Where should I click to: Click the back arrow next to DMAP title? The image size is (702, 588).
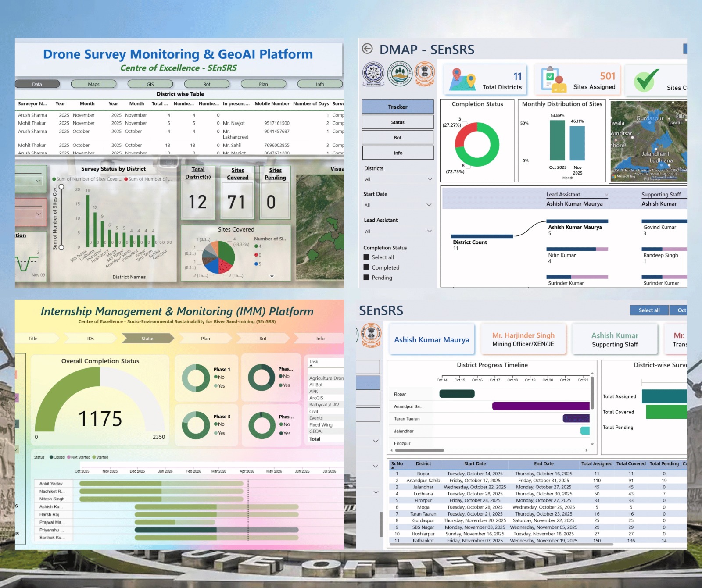click(x=367, y=49)
